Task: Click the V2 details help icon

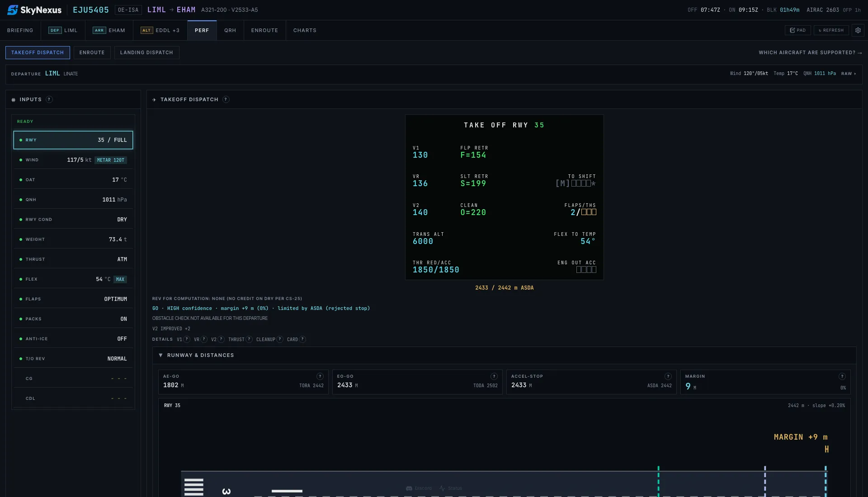Action: 221,339
